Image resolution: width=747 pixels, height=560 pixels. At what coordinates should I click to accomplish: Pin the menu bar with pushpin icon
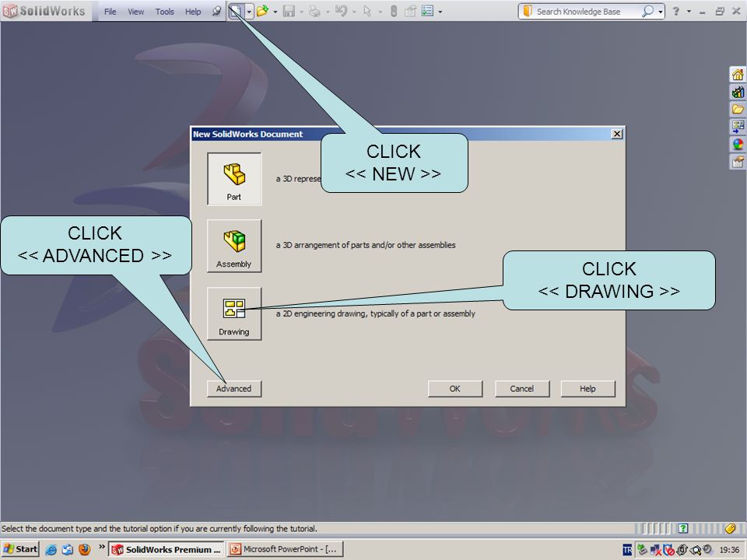pos(216,11)
